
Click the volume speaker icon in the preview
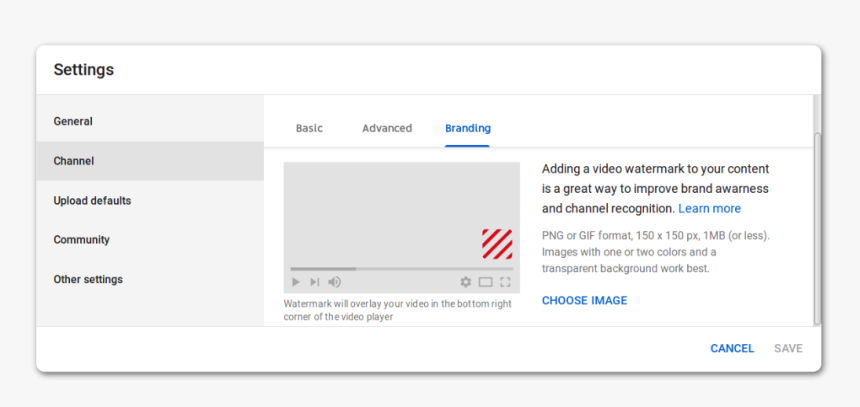(334, 282)
